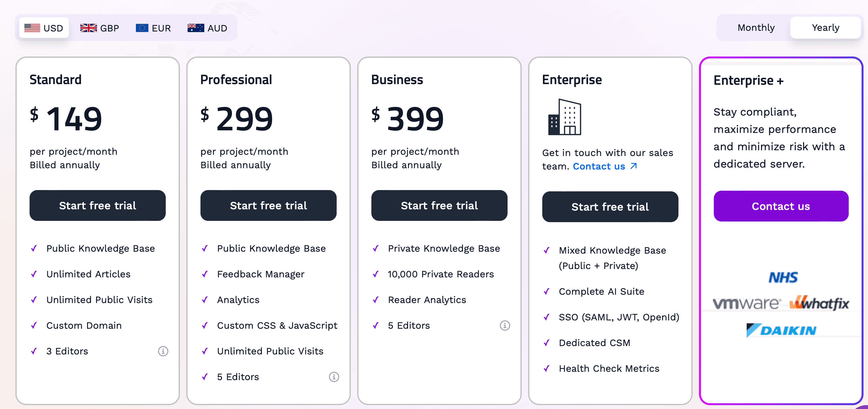Click the Daikin logo

click(x=781, y=330)
